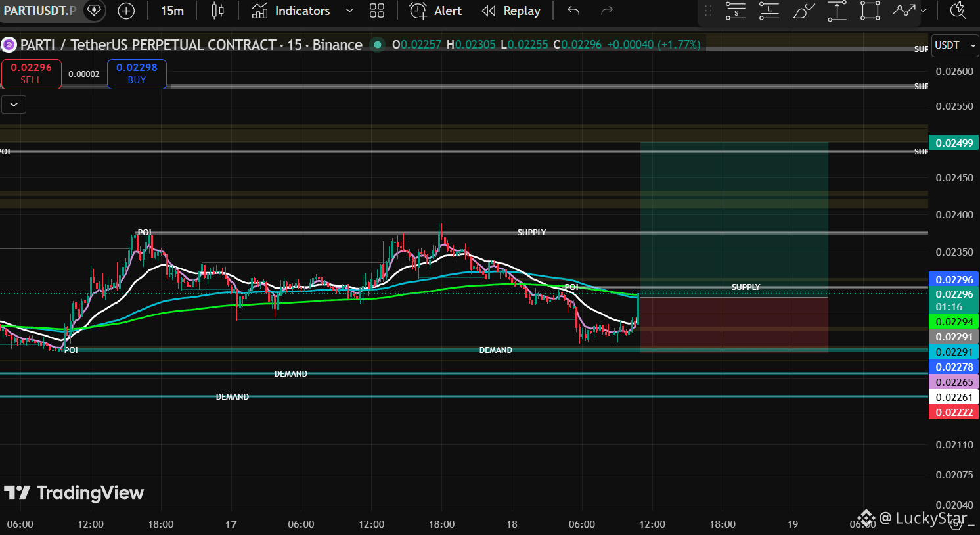Select the bright green 0.02294 price label
980x535 pixels.
click(x=954, y=321)
